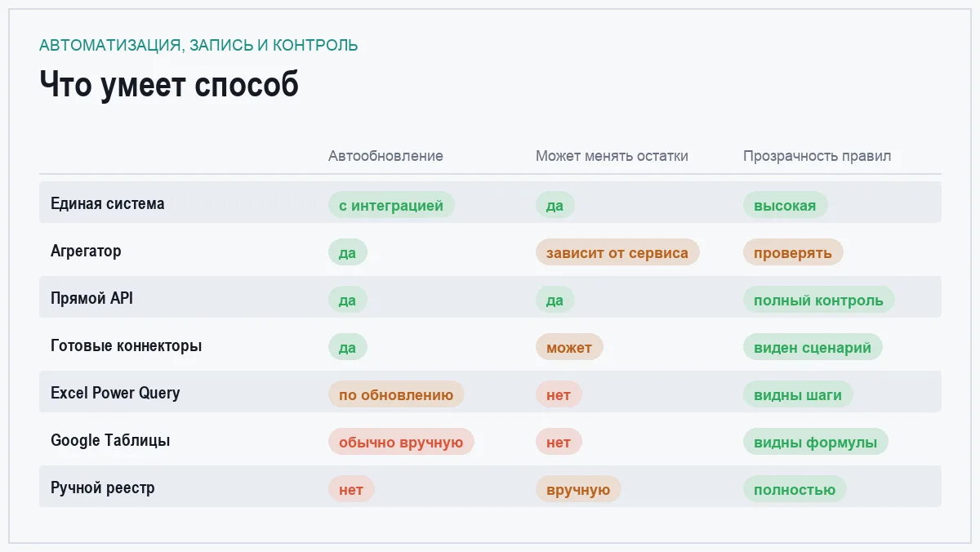Screen dimensions: 980x552
Task: Select the 'вручную' badge in Ручной реестр row
Action: 578,489
